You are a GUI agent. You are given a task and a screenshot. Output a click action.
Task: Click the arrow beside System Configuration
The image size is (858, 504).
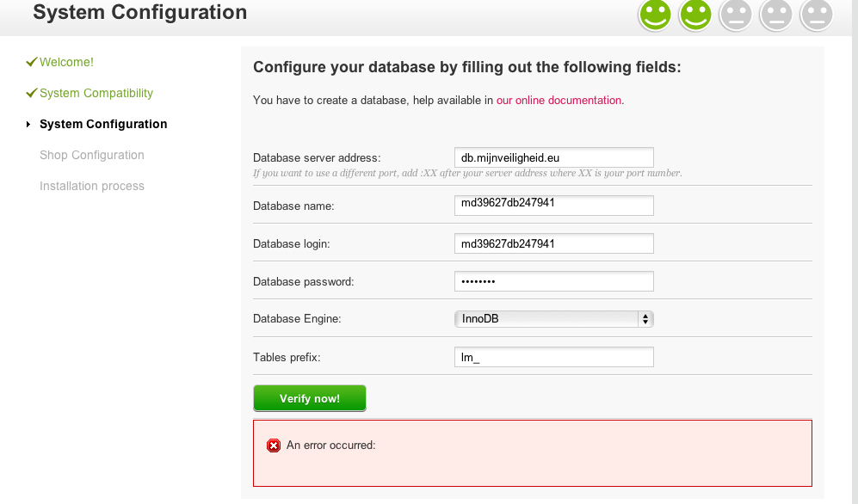pyautogui.click(x=30, y=125)
